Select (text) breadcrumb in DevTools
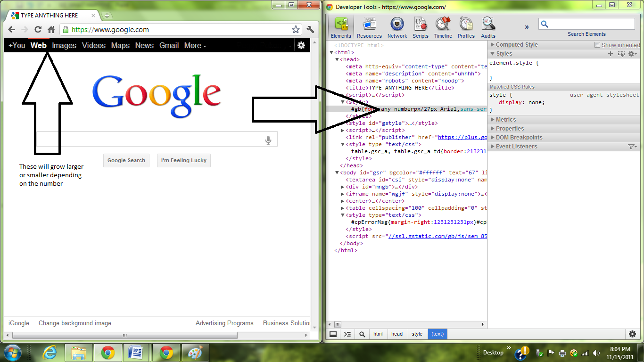Viewport: 644px width, 362px height. pos(438,334)
